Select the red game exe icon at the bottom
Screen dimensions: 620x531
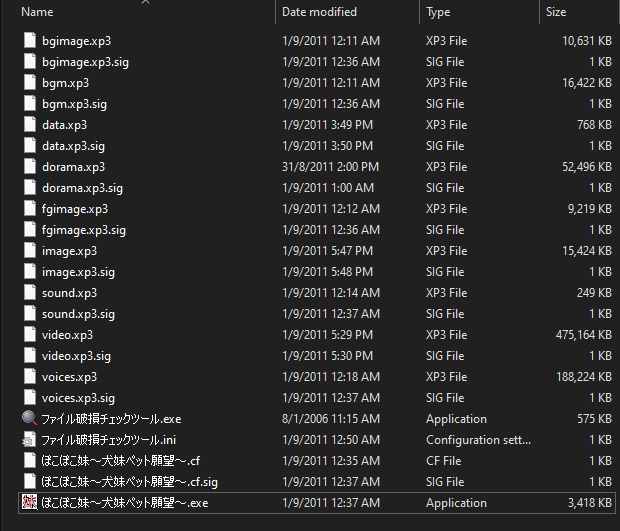click(x=29, y=503)
